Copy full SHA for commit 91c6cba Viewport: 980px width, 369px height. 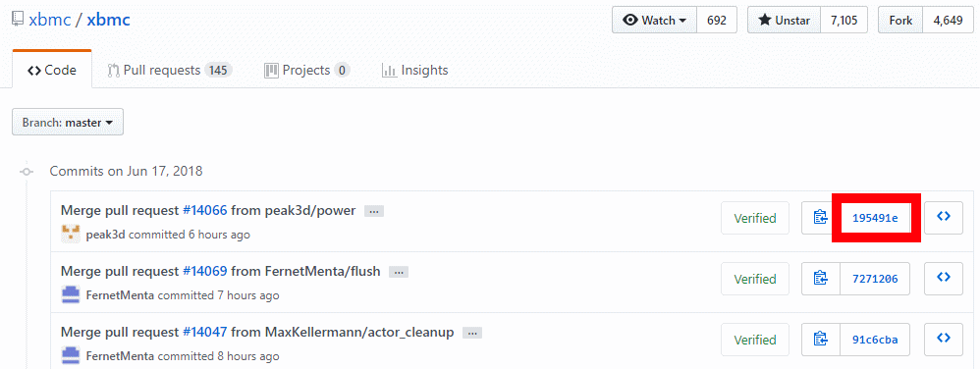point(821,340)
